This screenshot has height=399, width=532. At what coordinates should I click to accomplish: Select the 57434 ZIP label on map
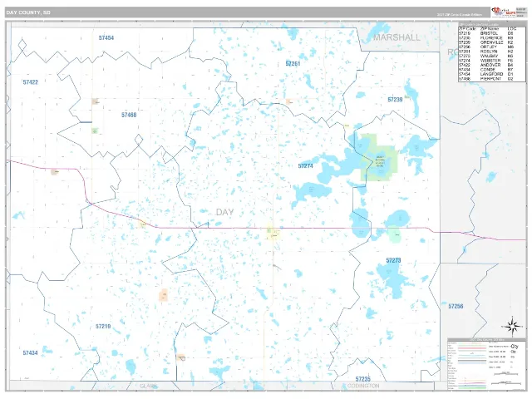point(30,352)
